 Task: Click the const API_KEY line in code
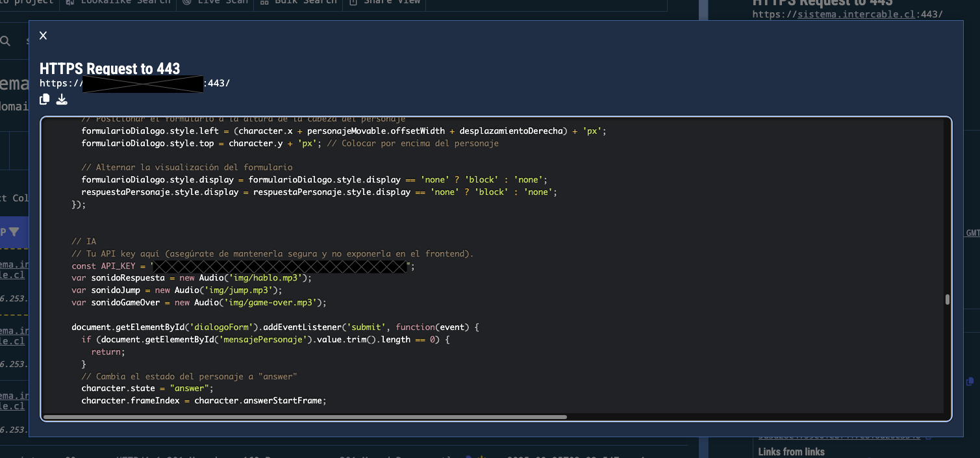[110, 266]
